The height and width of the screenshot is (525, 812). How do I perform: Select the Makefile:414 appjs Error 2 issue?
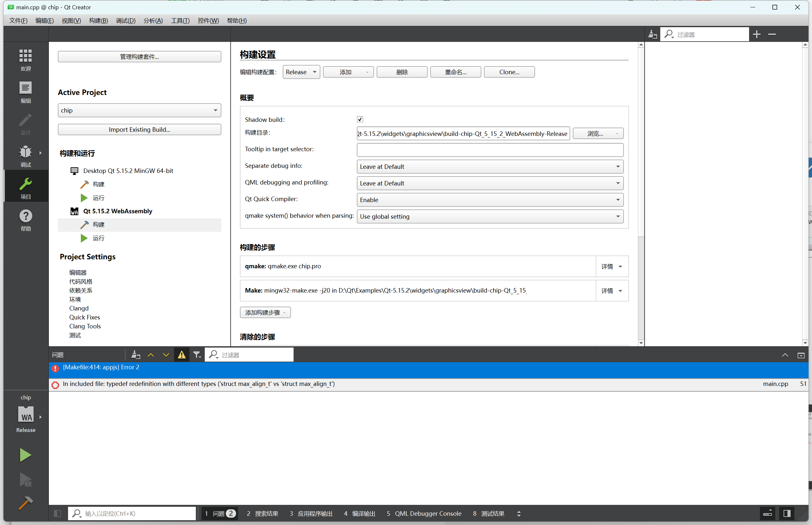coord(428,370)
